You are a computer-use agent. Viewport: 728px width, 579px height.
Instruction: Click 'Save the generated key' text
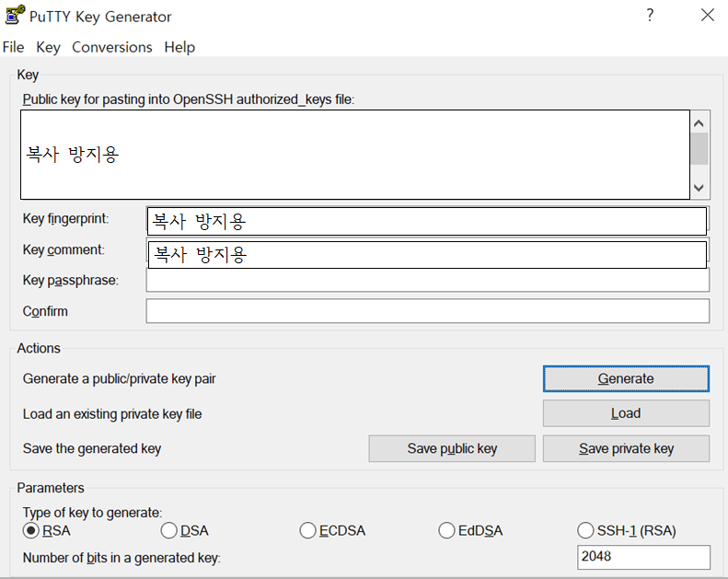pyautogui.click(x=92, y=448)
